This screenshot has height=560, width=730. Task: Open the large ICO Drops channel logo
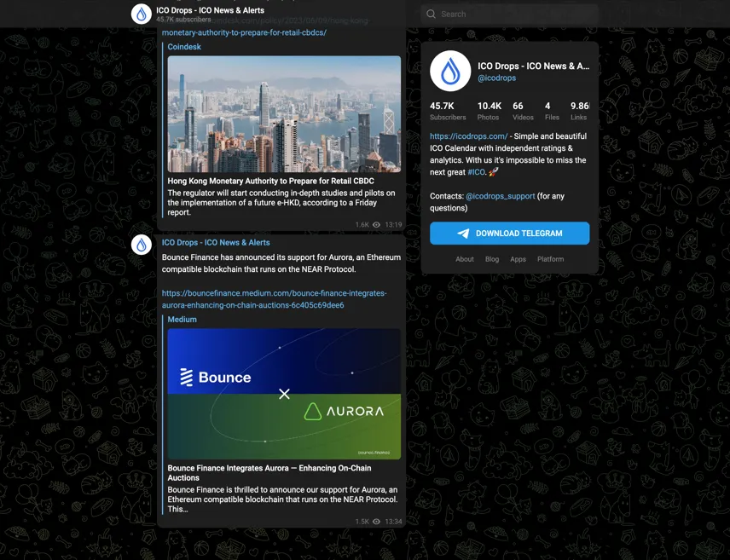click(450, 72)
